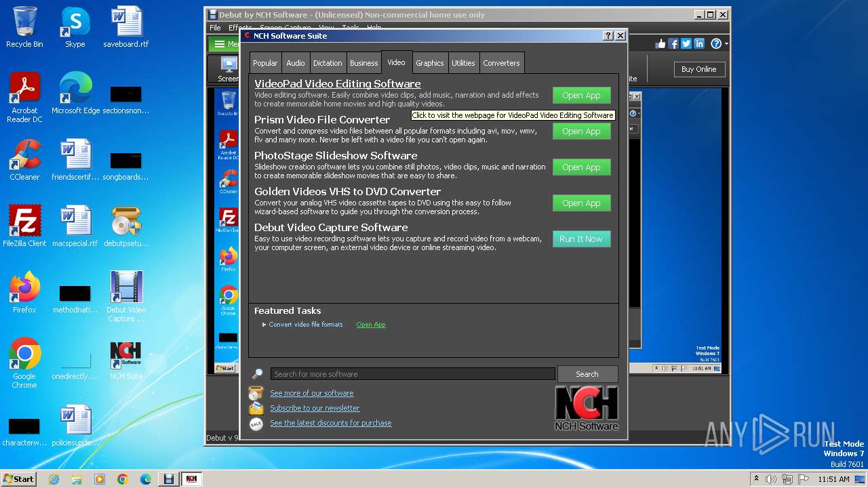This screenshot has width=868, height=488.
Task: Switch to the Popular tab
Action: pyautogui.click(x=265, y=63)
